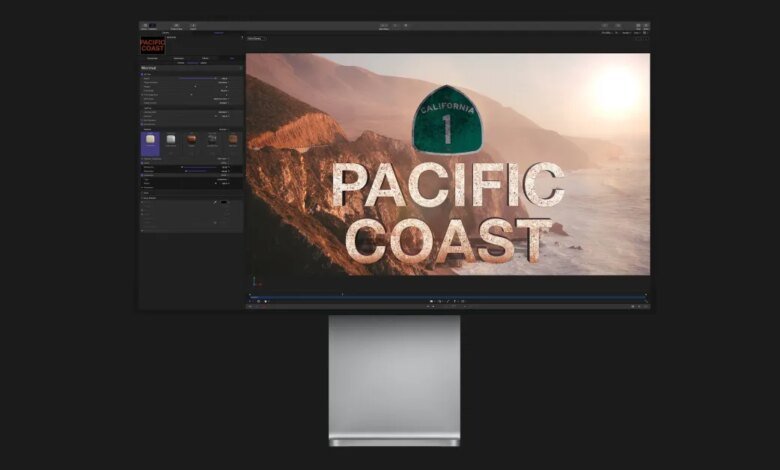Open dropdown at right of material presets header
Viewport: 780px width, 470px height.
coord(224,129)
